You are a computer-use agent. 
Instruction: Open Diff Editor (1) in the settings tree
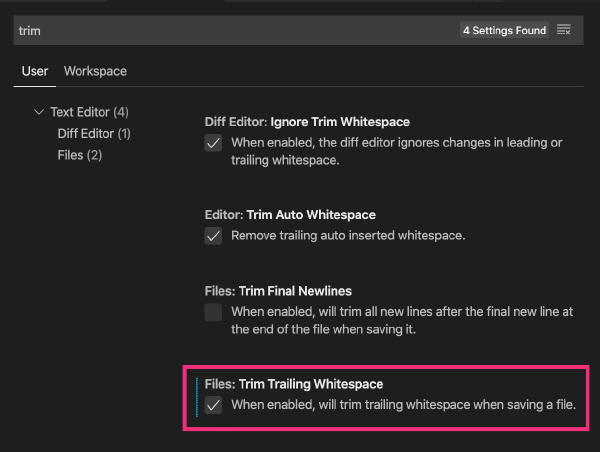[94, 133]
